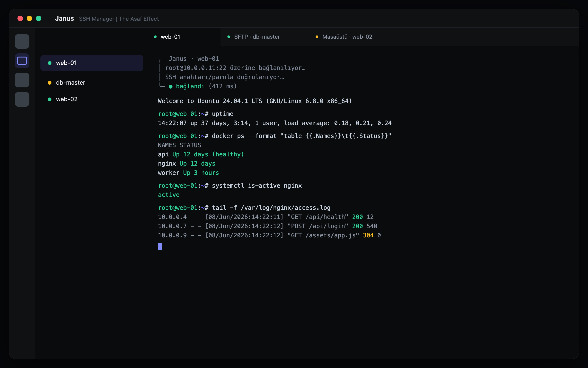Click the "root@10.0.0.11:22 üzerine bağlanılıyor" line
588x368 pixels.
(x=235, y=68)
